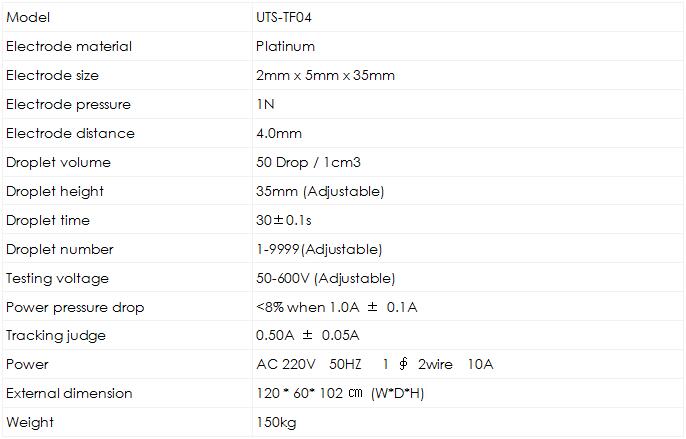
Task: Click the Electrode material label
Action: [x=69, y=46]
